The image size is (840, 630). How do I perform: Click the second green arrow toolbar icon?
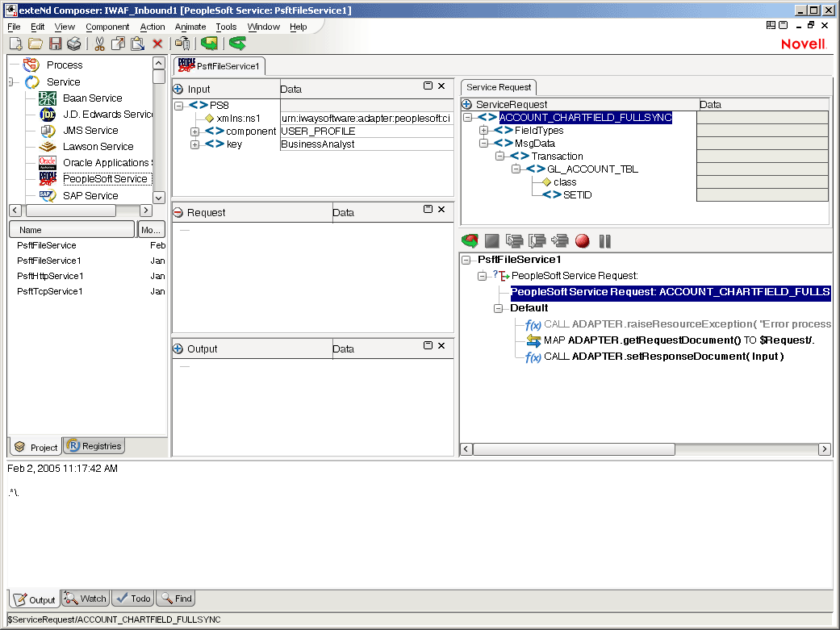(x=237, y=44)
